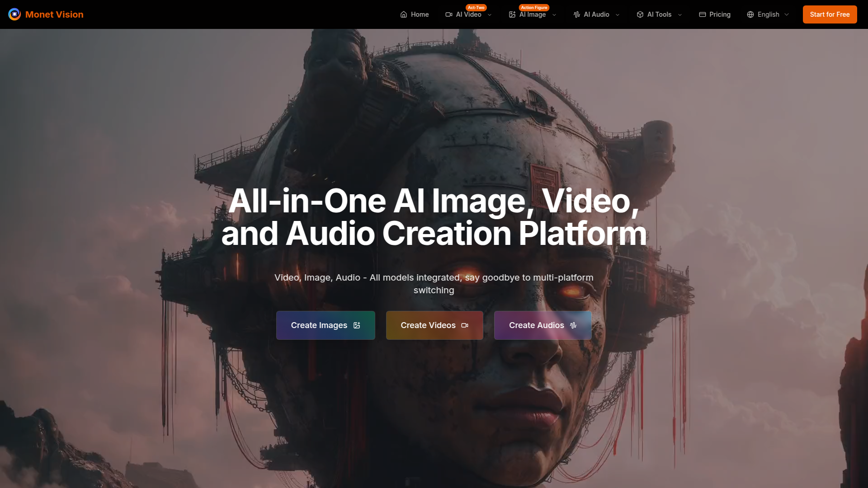Expand the AI Image dropdown chevron
Screen dimensions: 868x488
[x=554, y=15]
